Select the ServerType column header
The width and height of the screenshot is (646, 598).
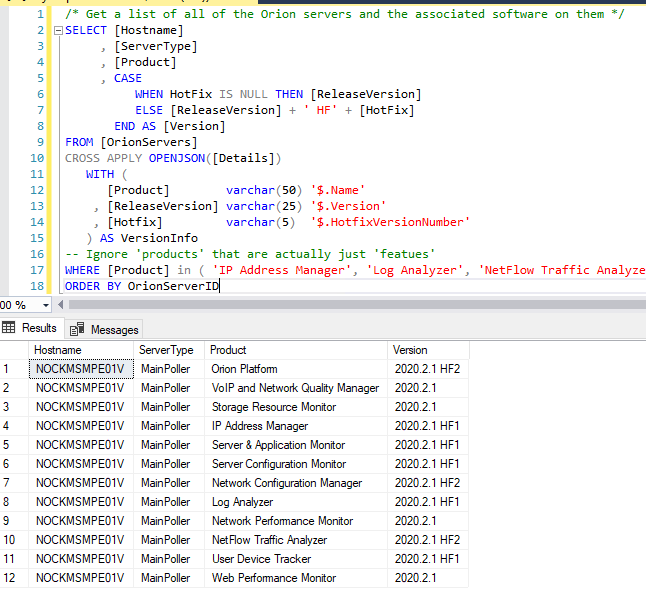coord(169,350)
